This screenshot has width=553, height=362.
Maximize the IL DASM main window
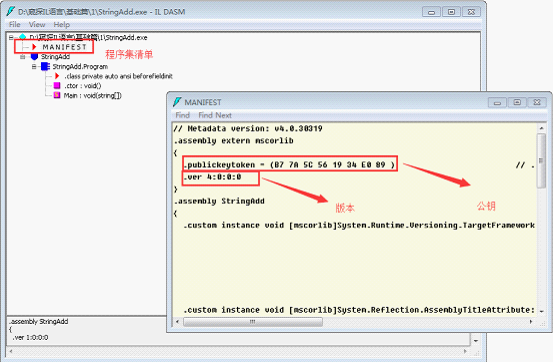[451, 12]
